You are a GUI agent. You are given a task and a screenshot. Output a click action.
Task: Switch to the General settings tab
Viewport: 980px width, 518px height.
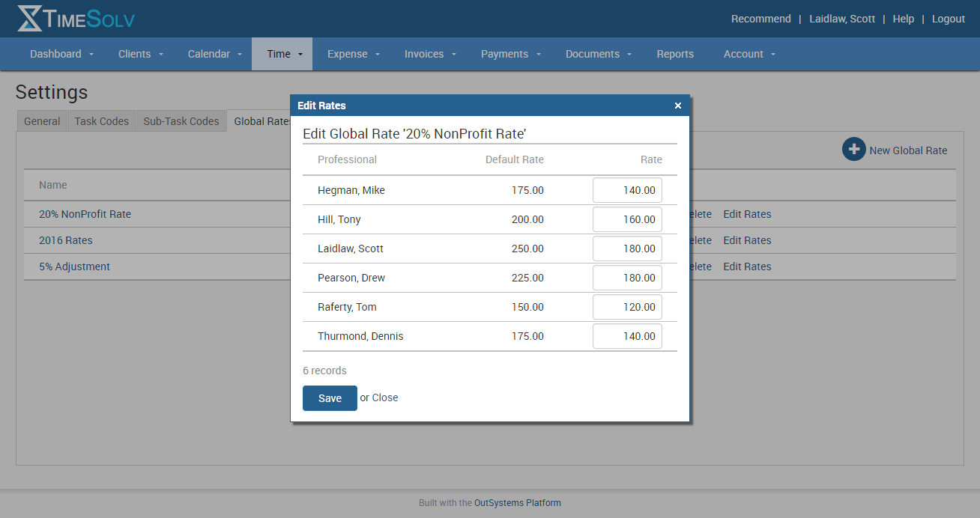tap(42, 121)
